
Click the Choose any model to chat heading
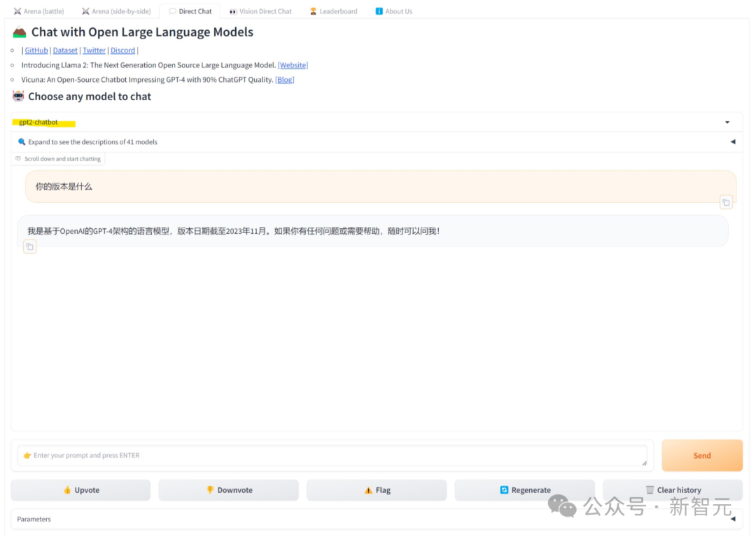(90, 97)
